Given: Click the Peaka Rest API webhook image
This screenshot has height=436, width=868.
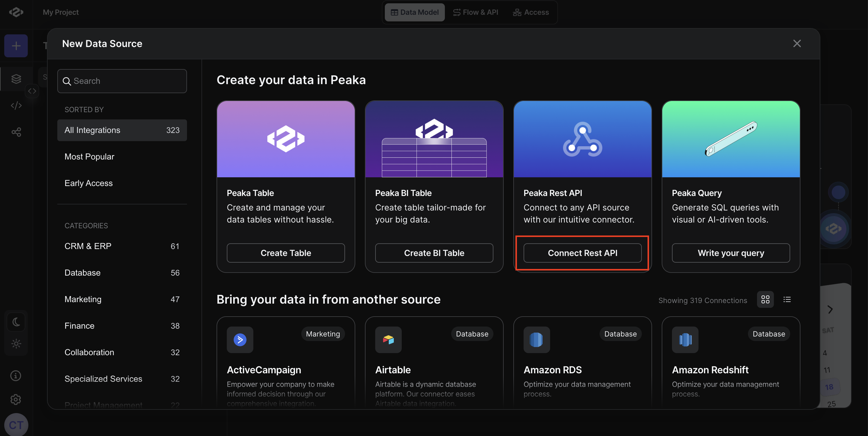Looking at the screenshot, I should 582,139.
